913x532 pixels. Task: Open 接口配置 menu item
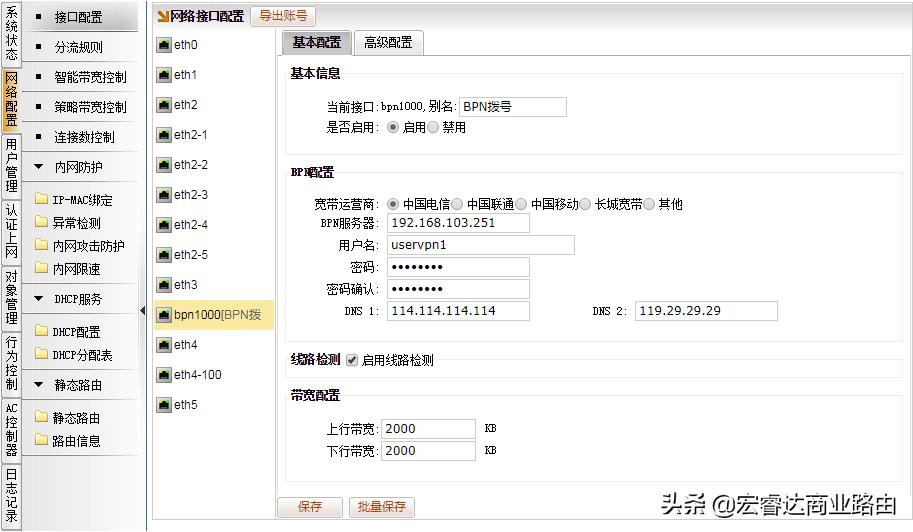79,17
